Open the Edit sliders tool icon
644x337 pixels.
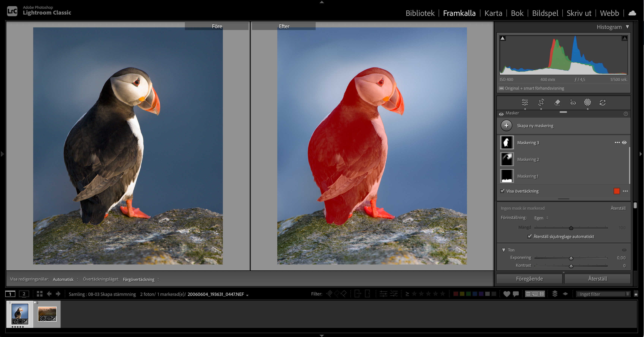[x=525, y=102]
